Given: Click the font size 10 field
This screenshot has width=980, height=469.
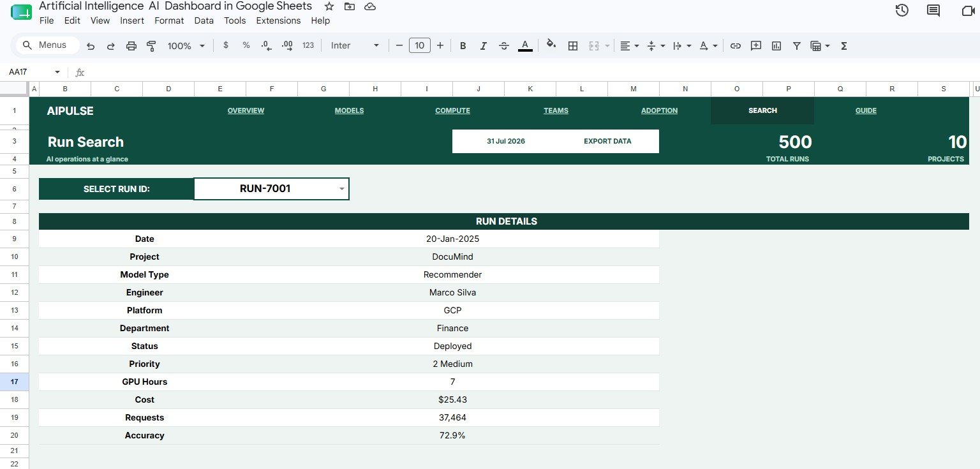Looking at the screenshot, I should (x=419, y=45).
